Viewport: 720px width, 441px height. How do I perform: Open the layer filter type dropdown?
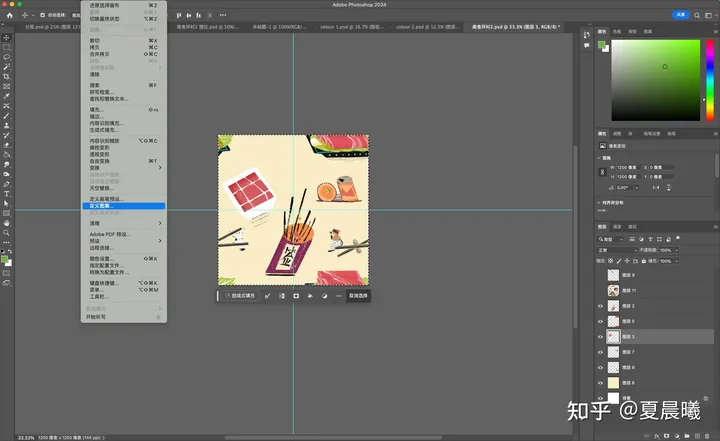click(x=610, y=239)
